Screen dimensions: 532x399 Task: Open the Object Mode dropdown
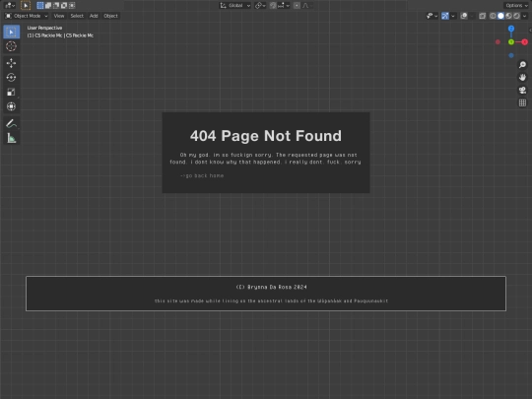point(27,16)
